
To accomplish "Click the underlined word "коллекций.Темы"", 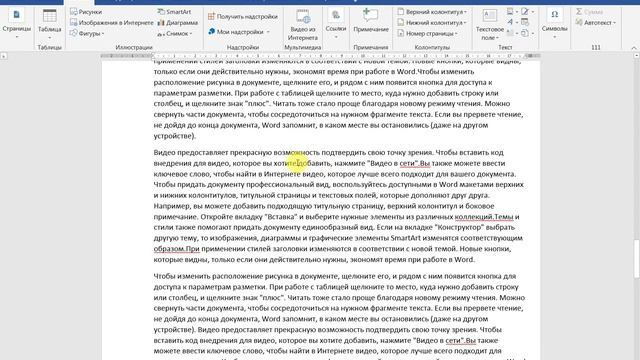I will [484, 217].
